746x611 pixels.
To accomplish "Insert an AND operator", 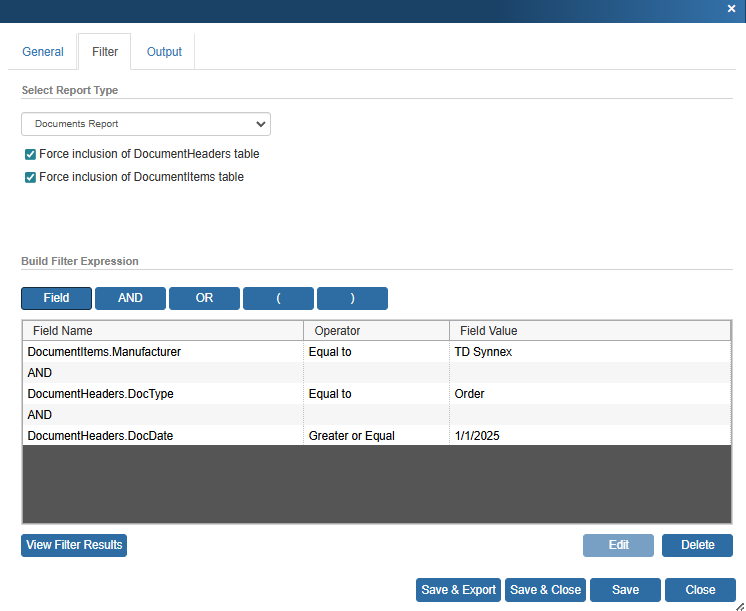I will (x=130, y=298).
